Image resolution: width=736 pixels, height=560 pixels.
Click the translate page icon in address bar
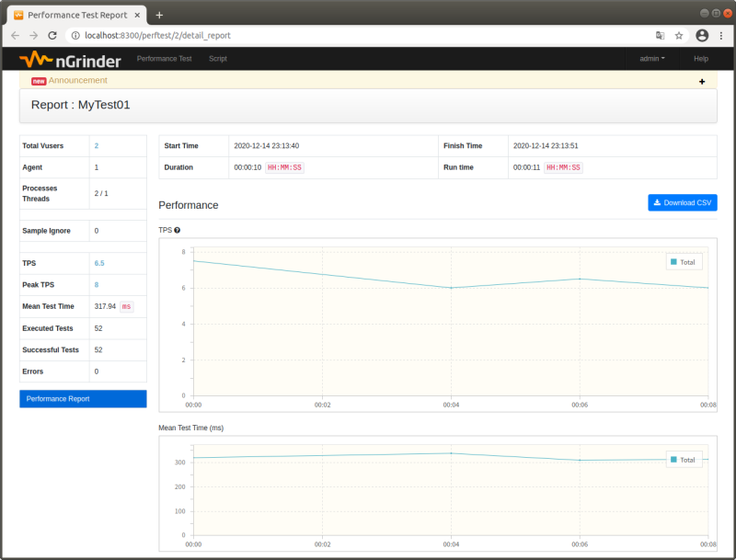coord(660,36)
